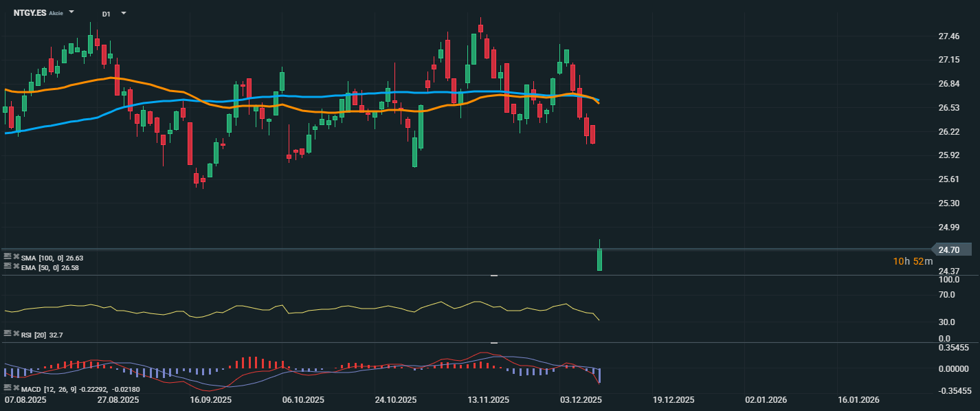The height and width of the screenshot is (411, 980).
Task: Click the NTGY.ES symbol name
Action: [x=30, y=13]
